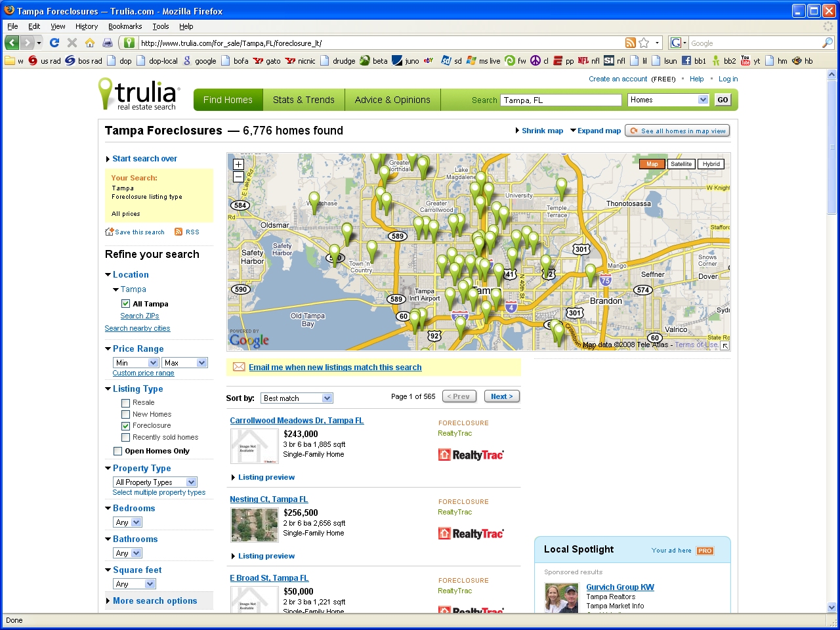Go to the browser Home icon
This screenshot has height=630, width=840.
click(90, 43)
